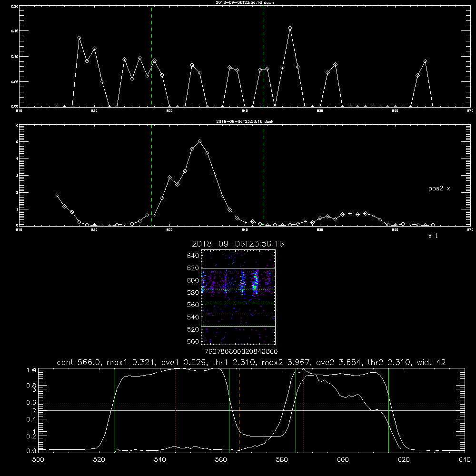476x476 pixels.
Task: Click the left green dashed line in dusk plot
Action: pyautogui.click(x=151, y=175)
